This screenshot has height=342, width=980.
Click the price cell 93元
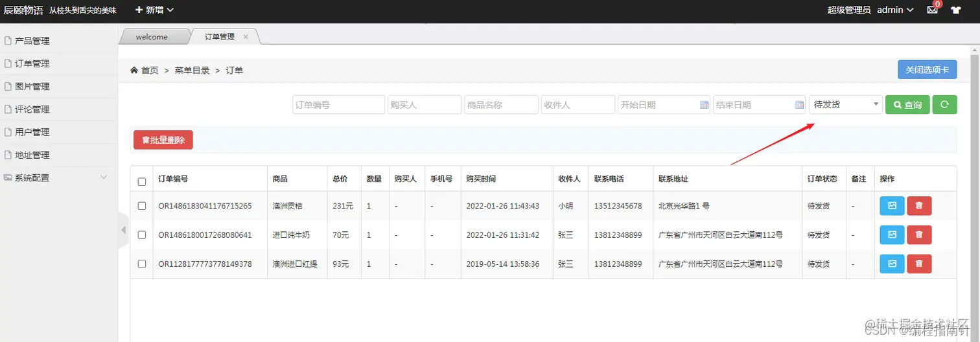click(x=340, y=264)
